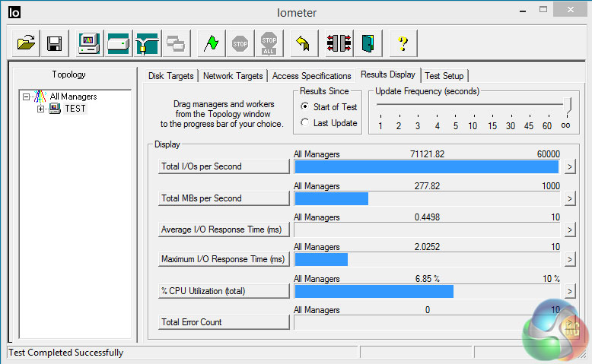Open the Access Specifications tab

coord(311,76)
